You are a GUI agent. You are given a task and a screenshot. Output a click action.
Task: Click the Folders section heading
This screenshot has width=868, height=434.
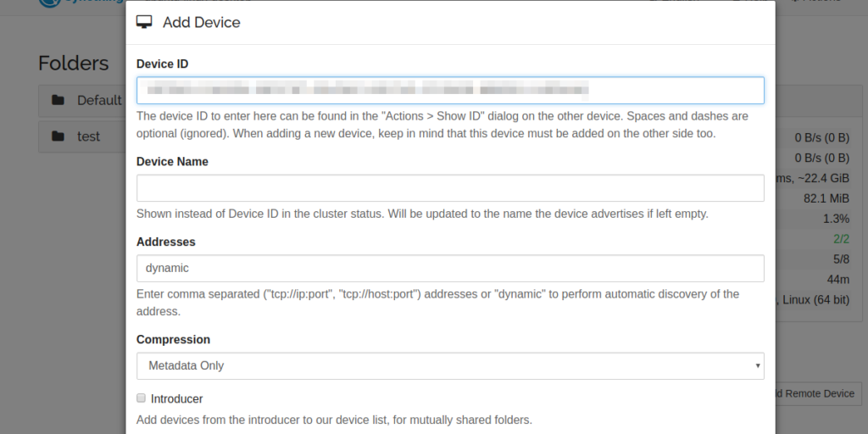(x=74, y=64)
